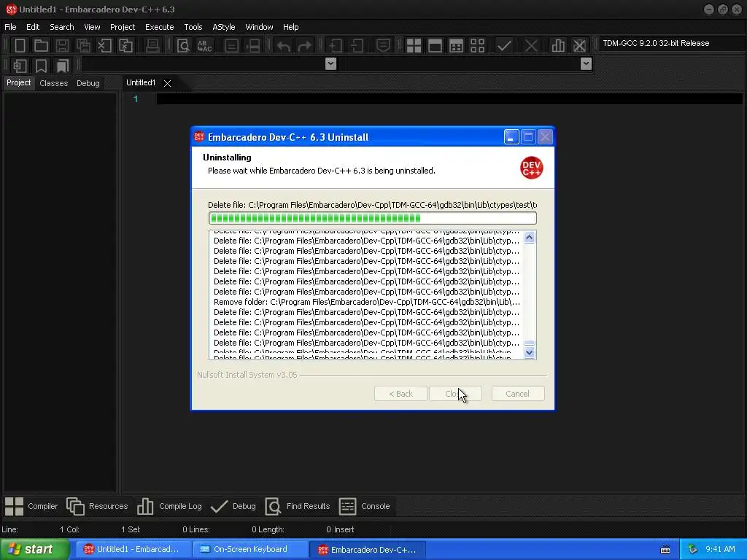747x560 pixels.
Task: Open the Debug bottom panel tab
Action: 233,506
